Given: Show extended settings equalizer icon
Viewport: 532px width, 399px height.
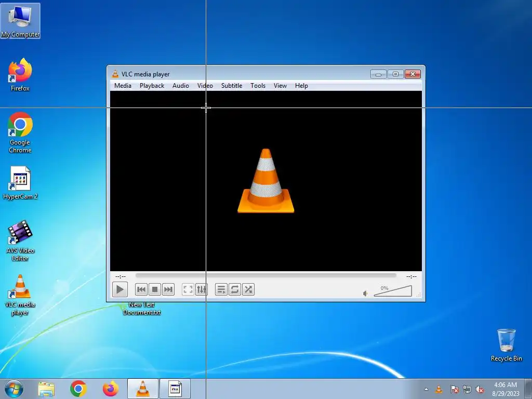Looking at the screenshot, I should [202, 289].
